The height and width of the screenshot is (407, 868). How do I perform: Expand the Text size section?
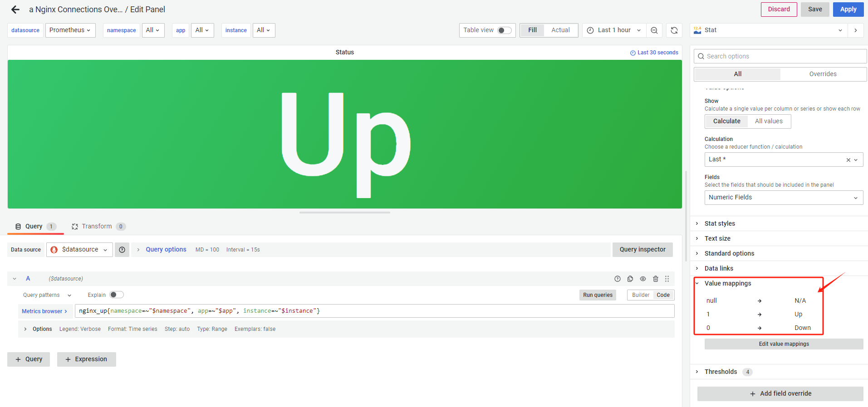[717, 238]
